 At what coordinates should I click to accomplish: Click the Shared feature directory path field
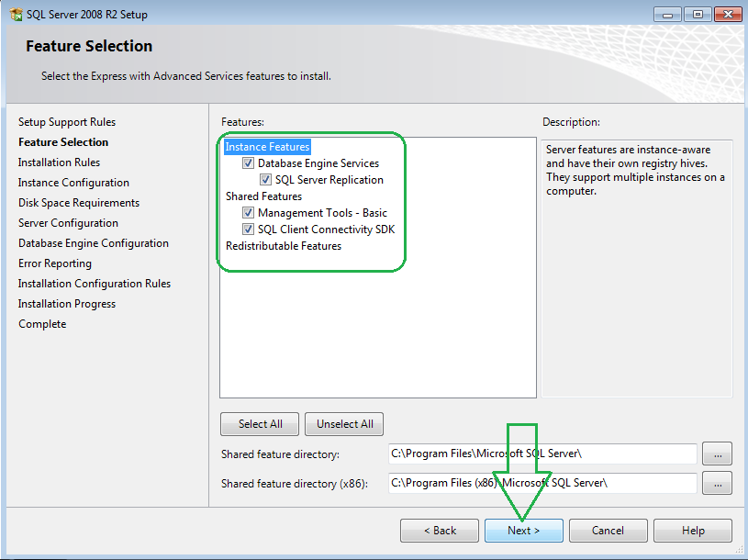point(542,454)
